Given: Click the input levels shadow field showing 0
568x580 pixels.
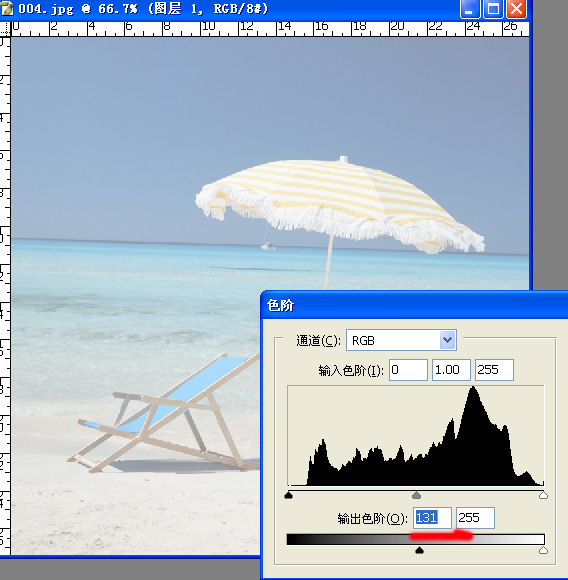Looking at the screenshot, I should pyautogui.click(x=408, y=370).
